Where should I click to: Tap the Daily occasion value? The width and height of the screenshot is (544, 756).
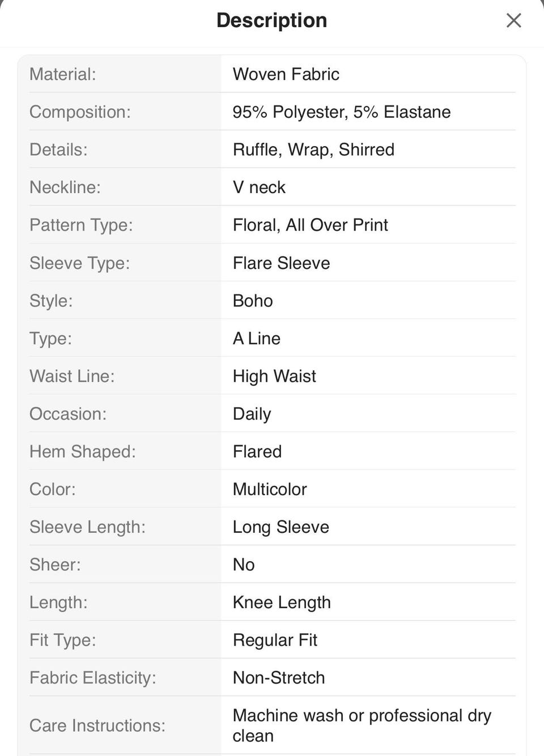point(252,414)
